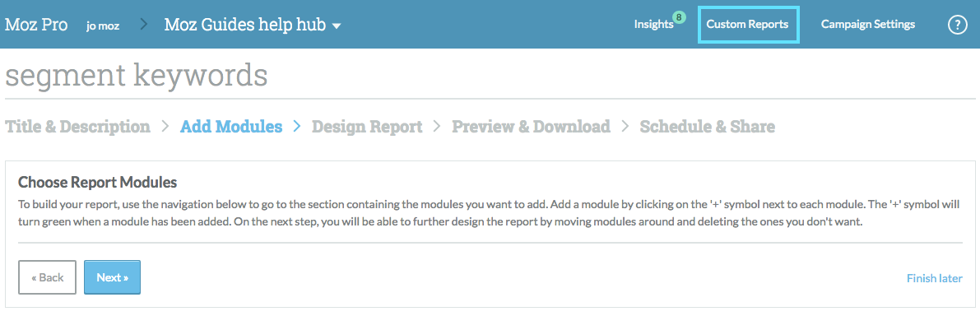
Task: Select the Add Modules step
Action: click(x=231, y=127)
